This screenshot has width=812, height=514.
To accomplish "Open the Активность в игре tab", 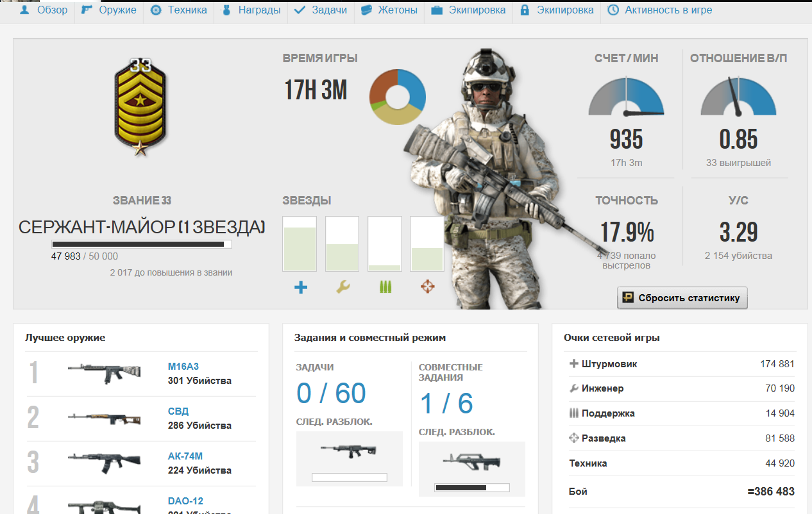I will [659, 10].
